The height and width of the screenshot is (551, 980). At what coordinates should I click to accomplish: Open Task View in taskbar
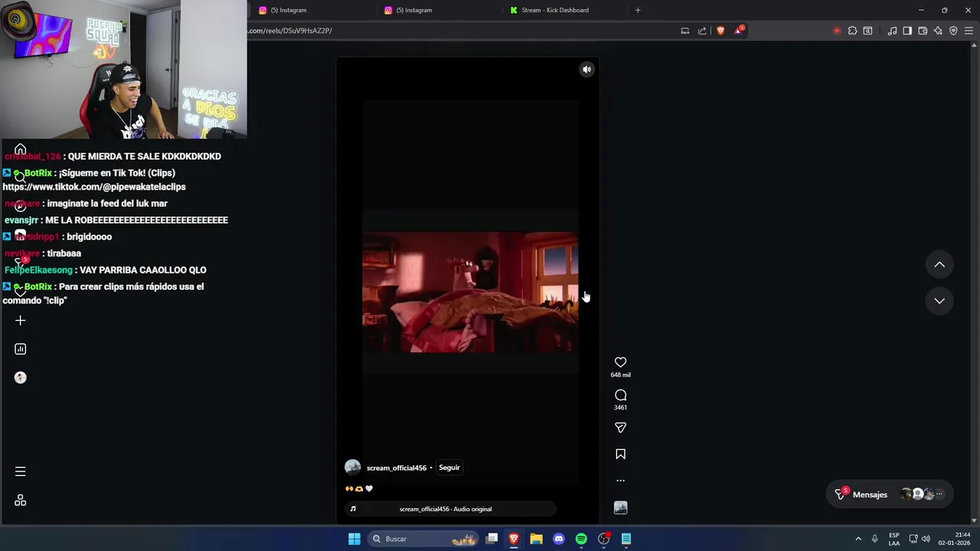point(492,539)
